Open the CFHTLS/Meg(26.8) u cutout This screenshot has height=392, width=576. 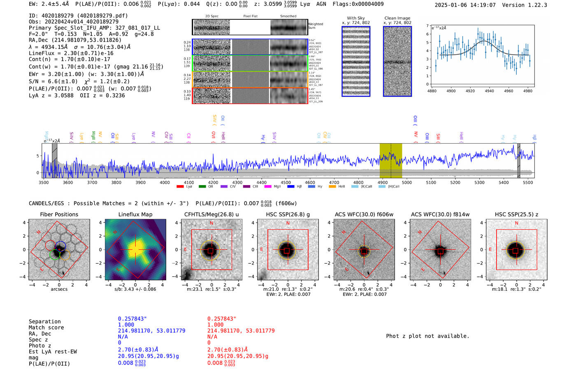point(211,249)
